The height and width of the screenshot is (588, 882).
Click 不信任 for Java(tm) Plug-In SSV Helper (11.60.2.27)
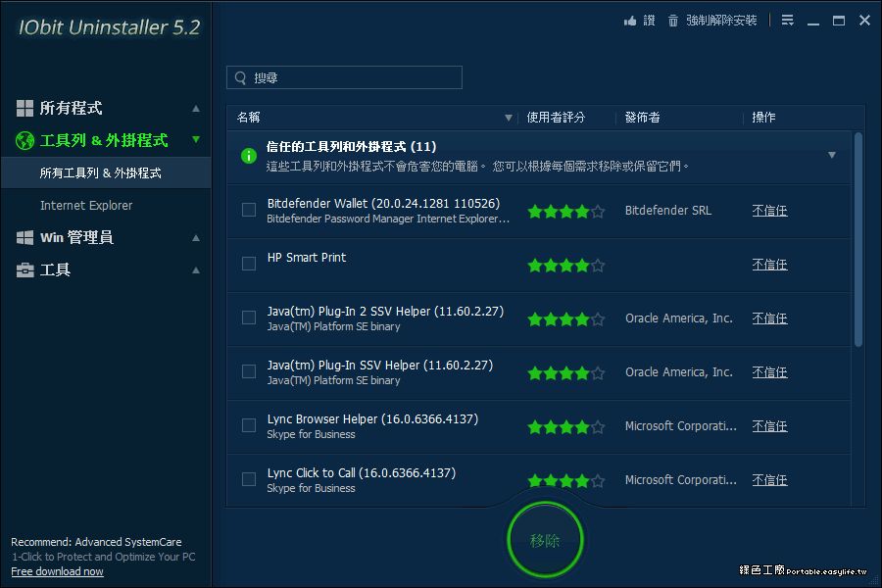(x=769, y=372)
